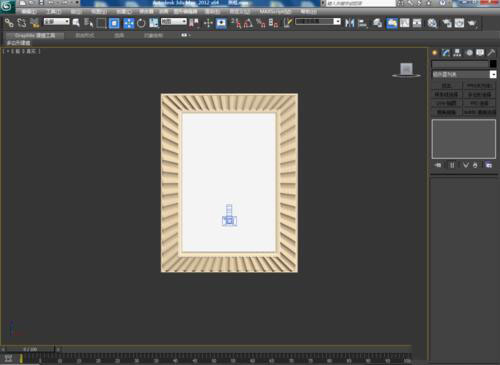
Task: Toggle the Graphite Modeling Tools ribbon
Action: coord(392,23)
